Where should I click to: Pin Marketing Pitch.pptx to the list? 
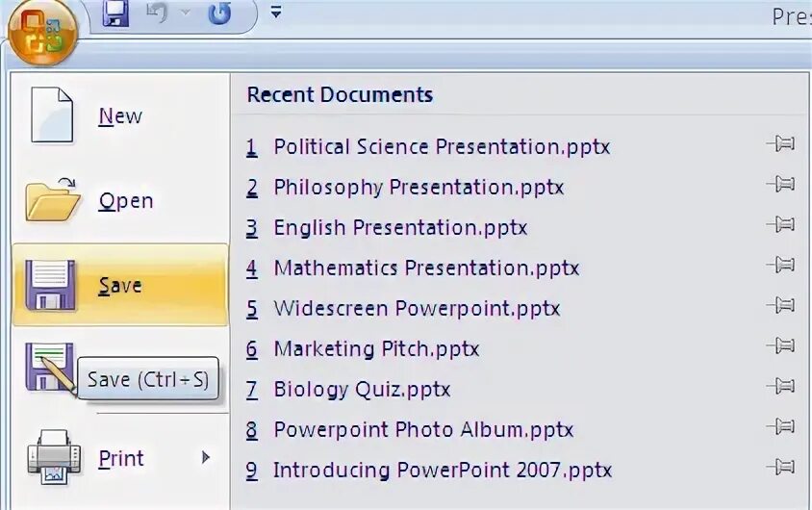(x=780, y=344)
